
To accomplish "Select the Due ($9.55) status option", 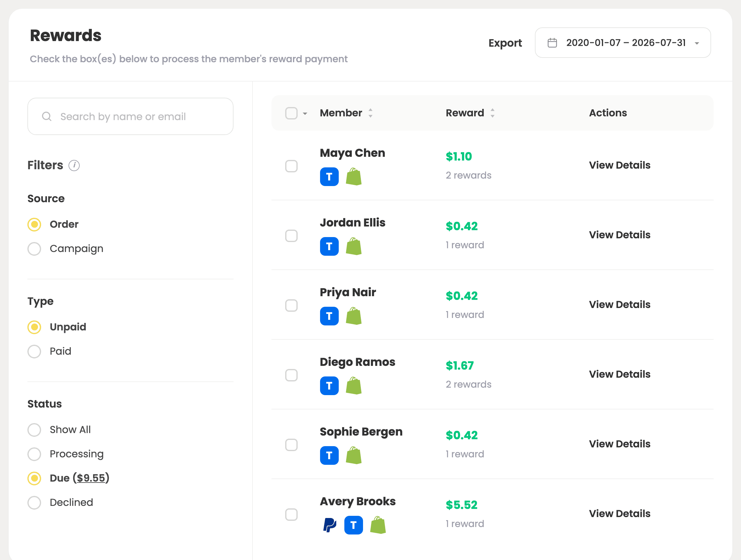I will tap(34, 478).
